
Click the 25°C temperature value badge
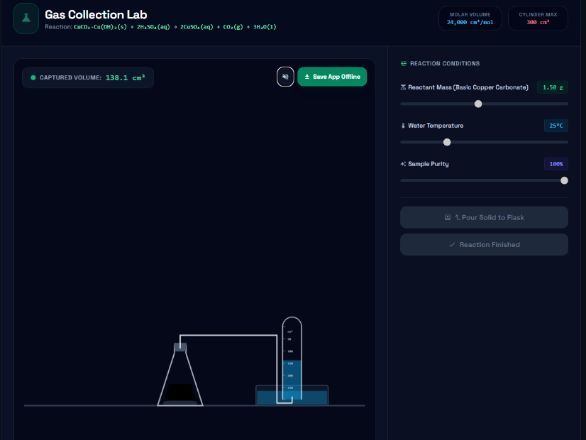pos(556,126)
